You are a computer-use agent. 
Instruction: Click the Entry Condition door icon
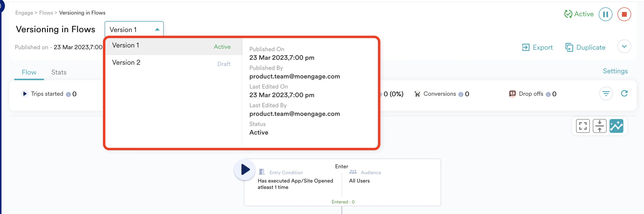point(261,172)
